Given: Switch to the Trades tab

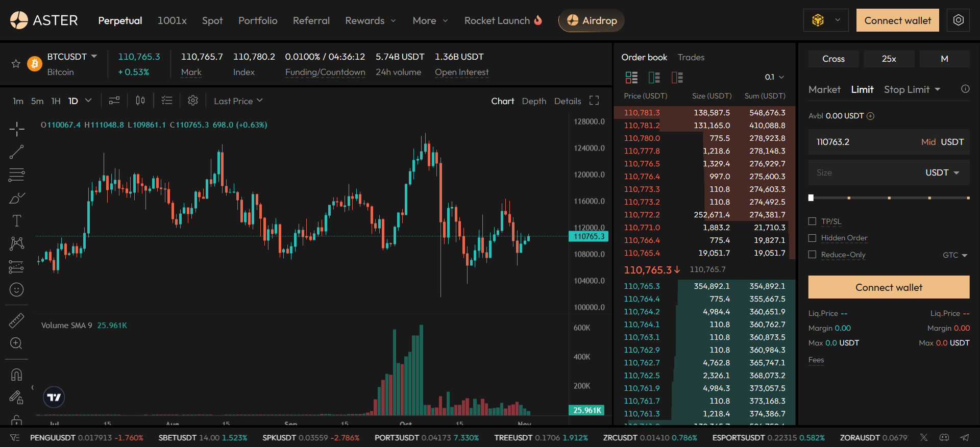Looking at the screenshot, I should coord(691,57).
